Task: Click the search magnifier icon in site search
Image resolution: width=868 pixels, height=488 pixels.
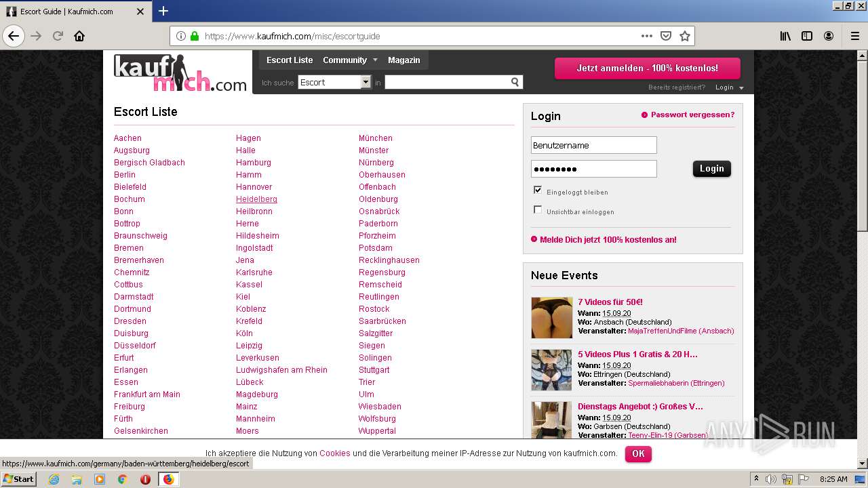Action: [x=515, y=82]
